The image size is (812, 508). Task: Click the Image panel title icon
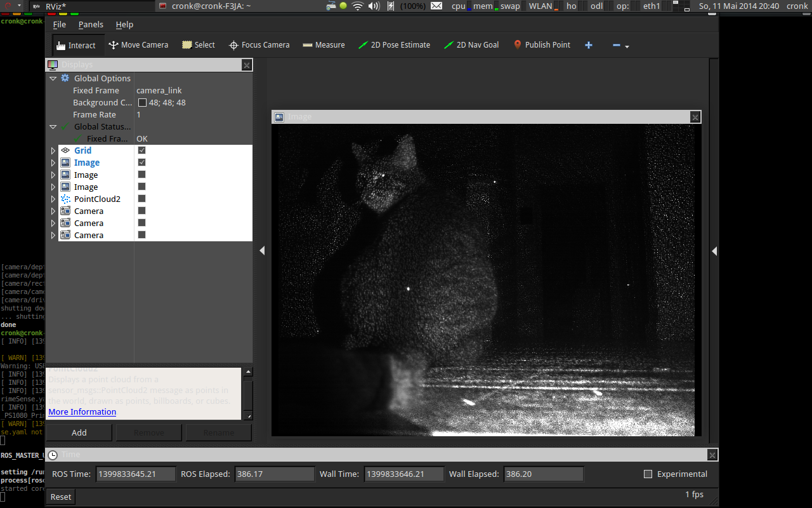click(x=279, y=117)
